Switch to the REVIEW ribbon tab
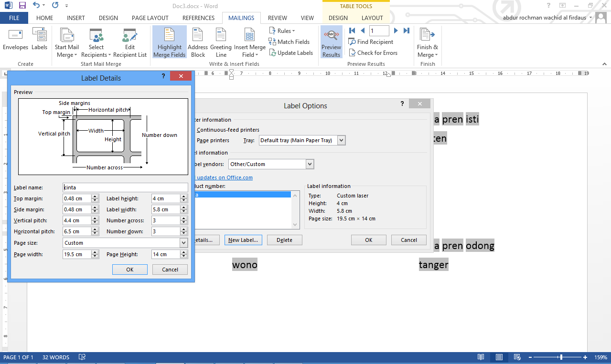611x364 pixels. [277, 18]
